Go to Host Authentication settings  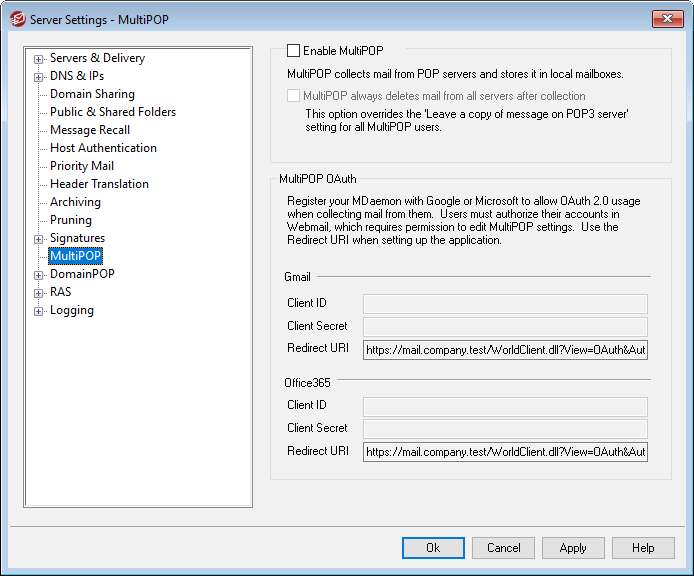pos(103,148)
